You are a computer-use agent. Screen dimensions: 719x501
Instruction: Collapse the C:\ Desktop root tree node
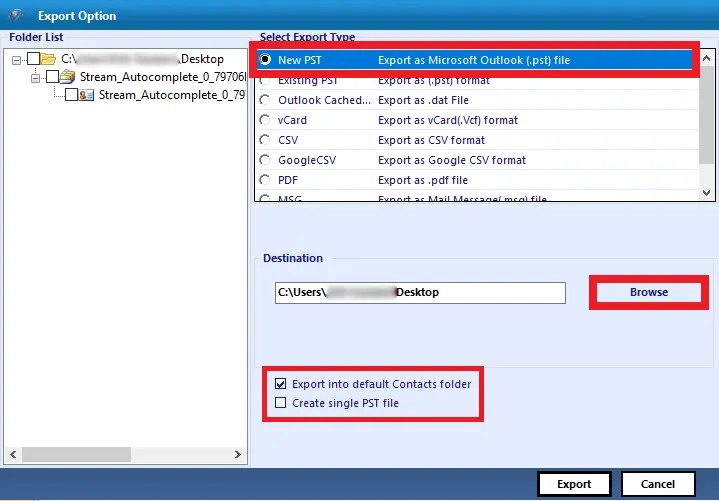click(17, 60)
